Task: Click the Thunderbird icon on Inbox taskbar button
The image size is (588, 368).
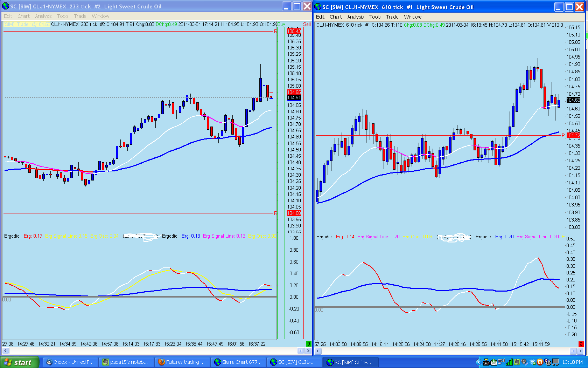Action: coord(49,362)
